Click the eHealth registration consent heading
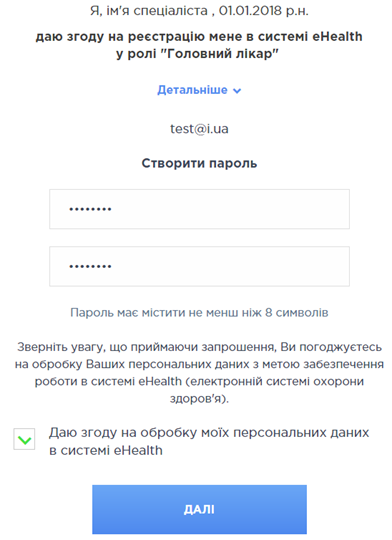The width and height of the screenshot is (392, 540). click(x=199, y=45)
